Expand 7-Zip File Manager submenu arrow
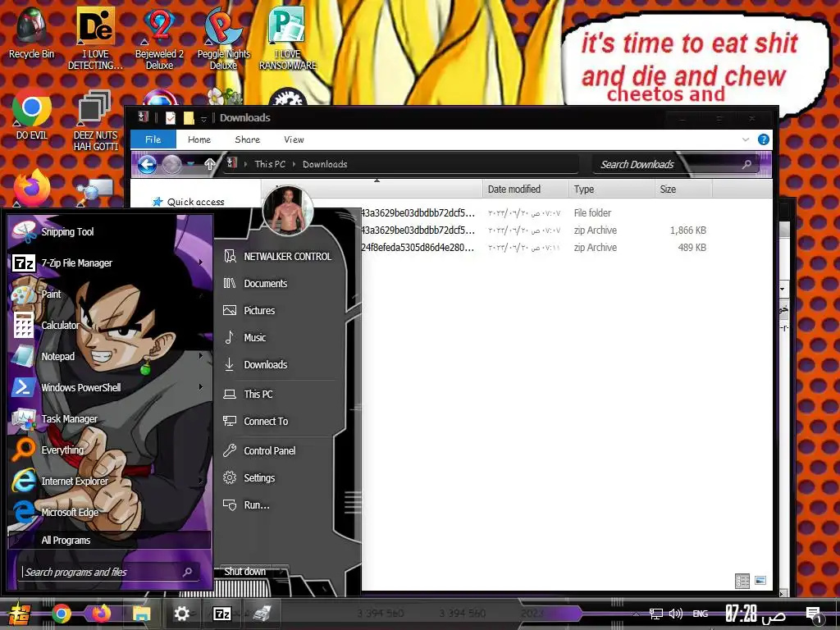The height and width of the screenshot is (630, 840). (201, 262)
